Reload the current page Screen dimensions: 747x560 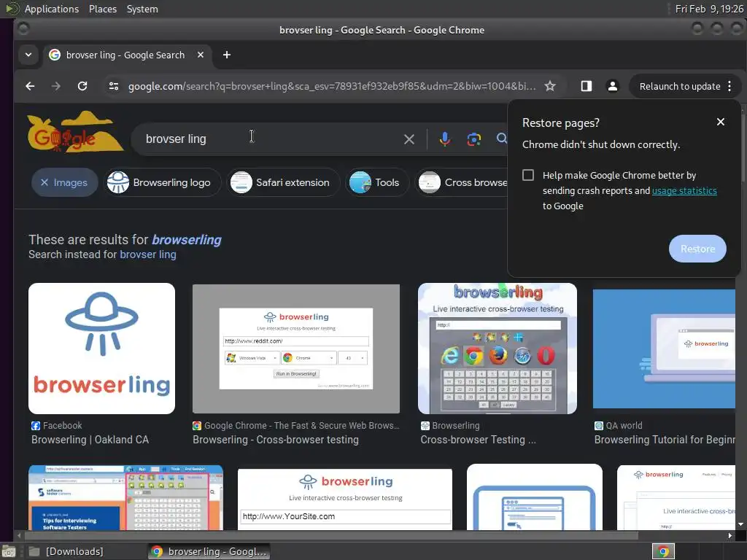coord(82,86)
